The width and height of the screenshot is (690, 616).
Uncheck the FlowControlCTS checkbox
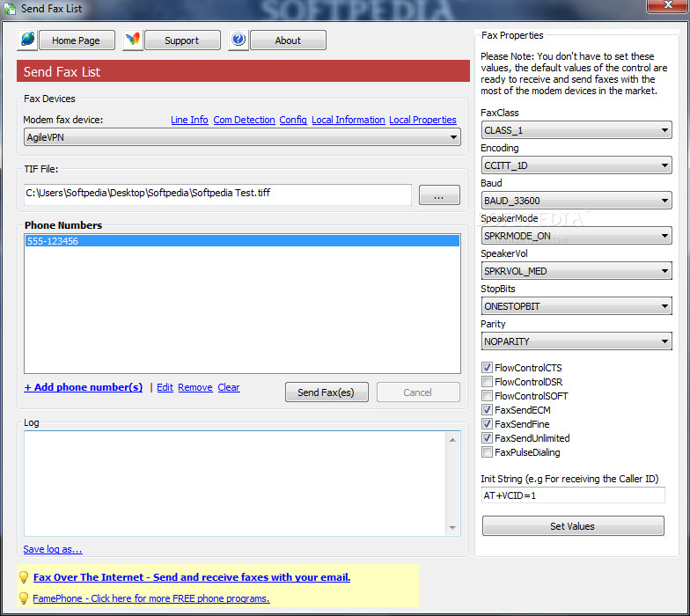(487, 368)
